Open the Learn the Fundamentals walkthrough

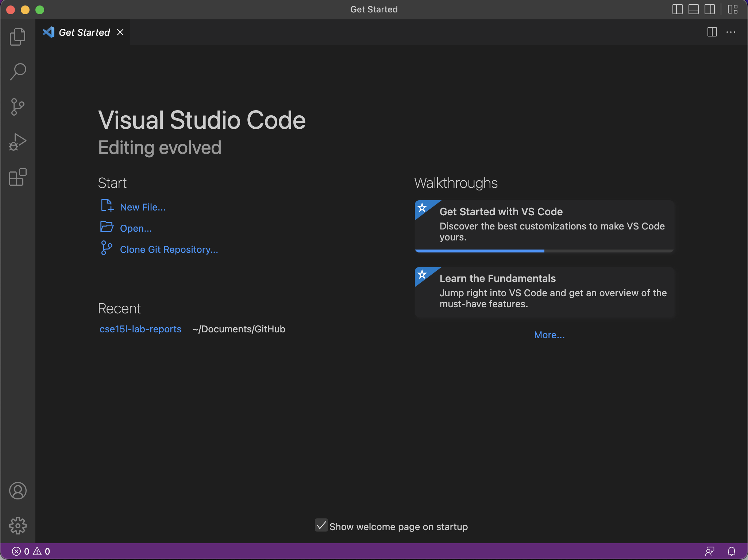coord(545,293)
